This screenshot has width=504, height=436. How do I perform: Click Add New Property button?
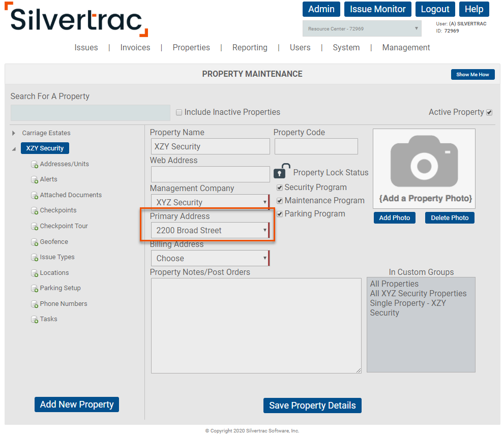[x=77, y=404]
